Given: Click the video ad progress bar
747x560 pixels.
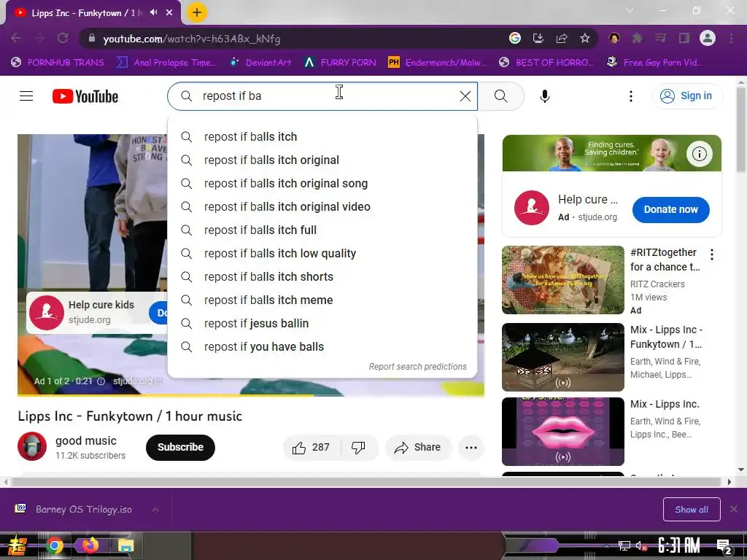Looking at the screenshot, I should tap(251, 395).
